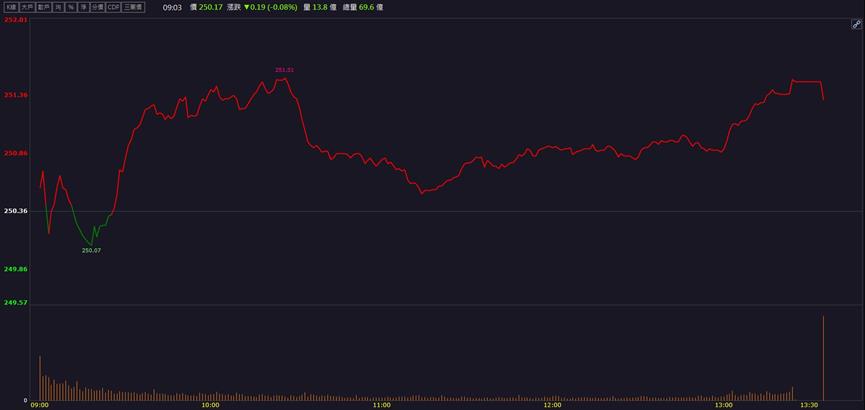Open the 分價 price distribution view

98,7
